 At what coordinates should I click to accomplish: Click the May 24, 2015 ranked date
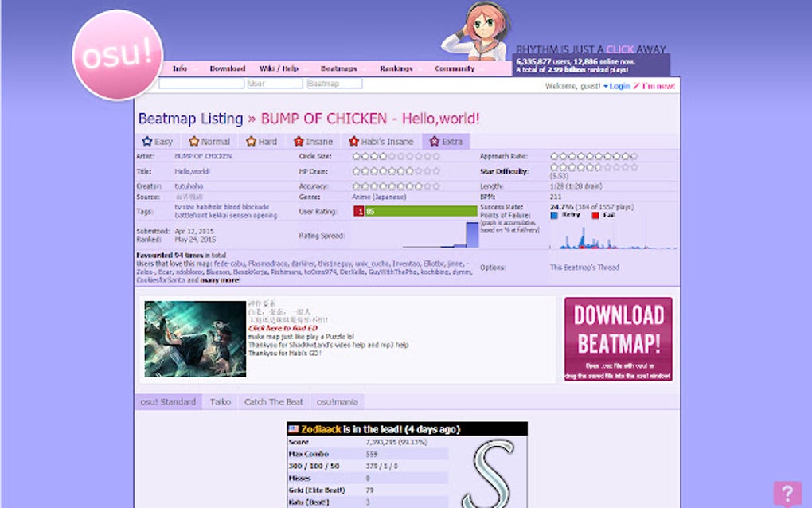tap(195, 240)
